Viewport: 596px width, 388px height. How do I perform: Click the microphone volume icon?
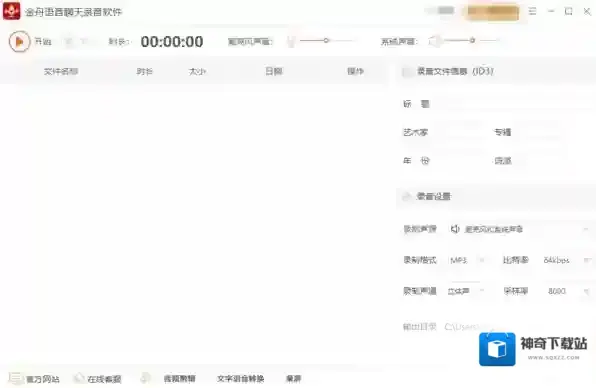coord(291,41)
